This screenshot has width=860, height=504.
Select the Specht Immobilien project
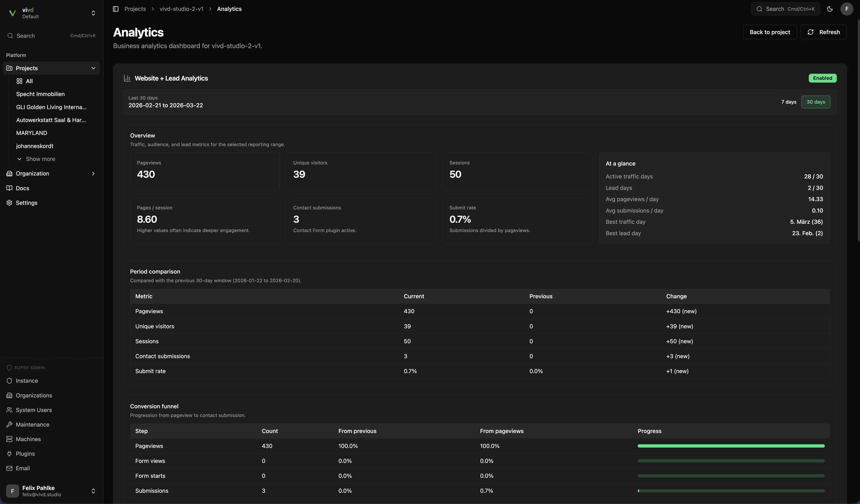[x=40, y=94]
